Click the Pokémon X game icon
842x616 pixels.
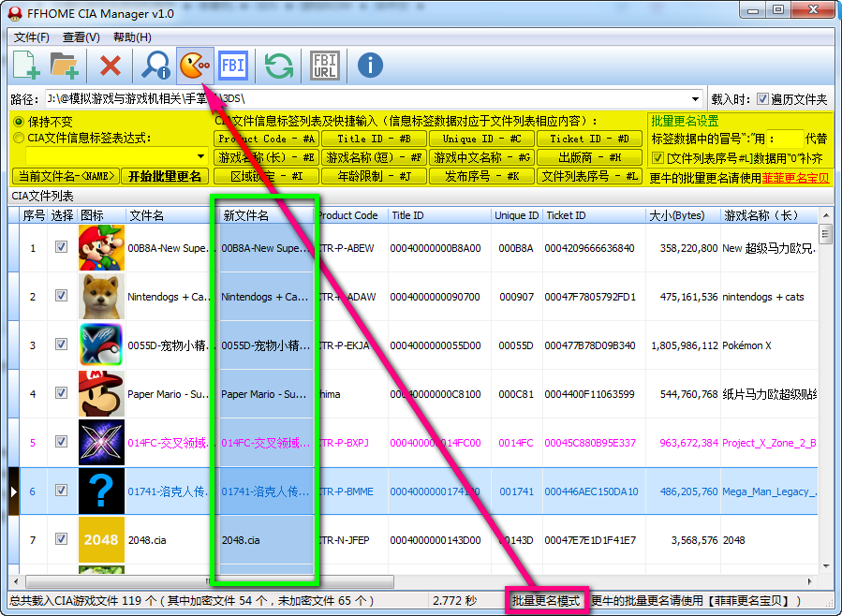click(x=101, y=345)
